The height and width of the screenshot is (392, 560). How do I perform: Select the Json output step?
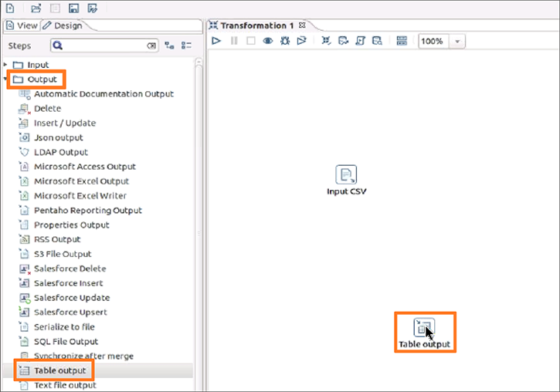point(51,137)
